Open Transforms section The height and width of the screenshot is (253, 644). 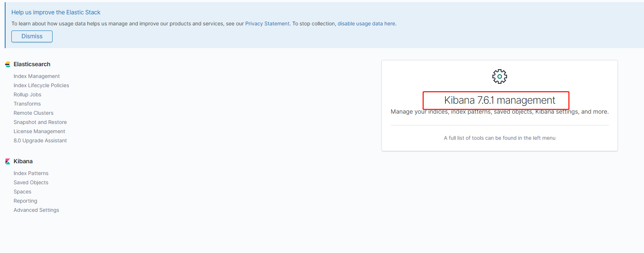pyautogui.click(x=27, y=104)
